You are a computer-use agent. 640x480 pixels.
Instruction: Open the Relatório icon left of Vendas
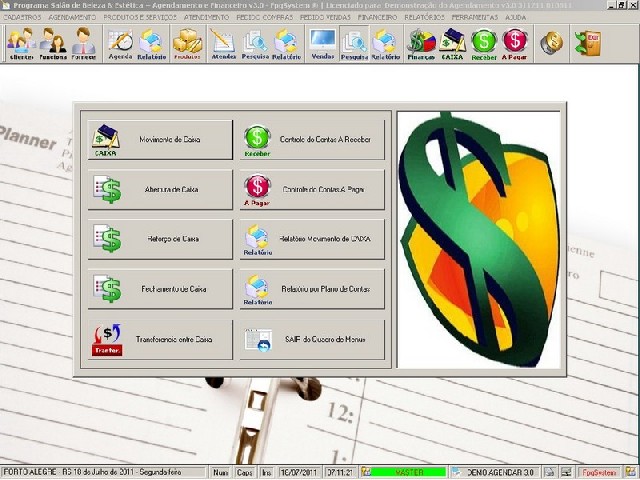point(286,43)
